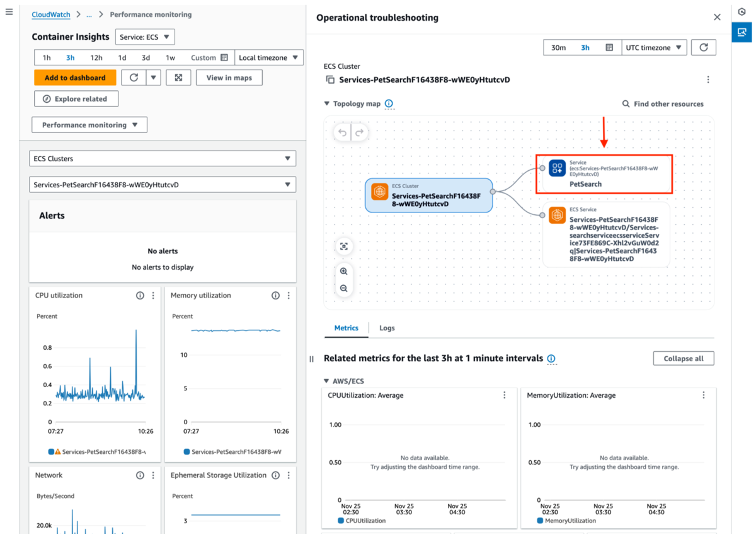The height and width of the screenshot is (534, 756).
Task: Open the refresh interval dropdown arrow
Action: click(154, 78)
